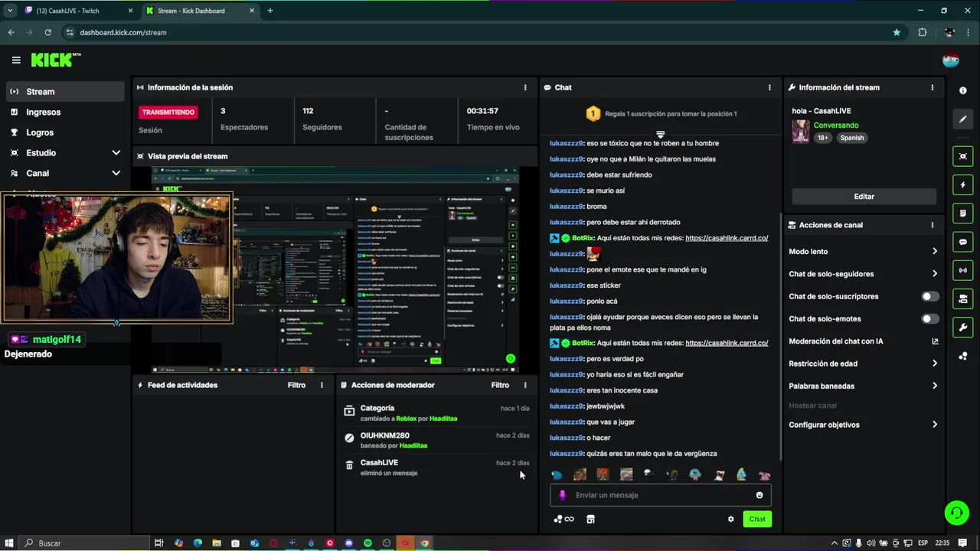Switch to Stream - Kick Dashboard browser tab
This screenshot has width=980, height=551.
coord(199,11)
